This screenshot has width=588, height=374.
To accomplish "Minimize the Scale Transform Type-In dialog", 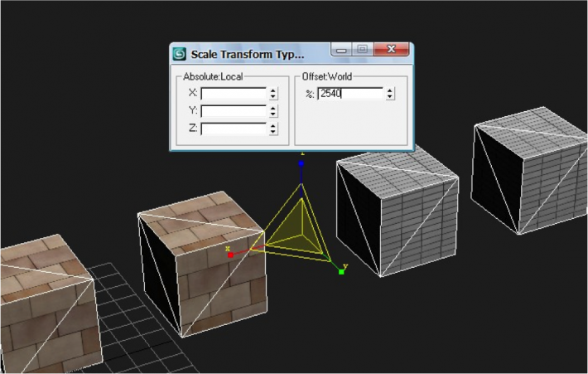I will pos(341,49).
